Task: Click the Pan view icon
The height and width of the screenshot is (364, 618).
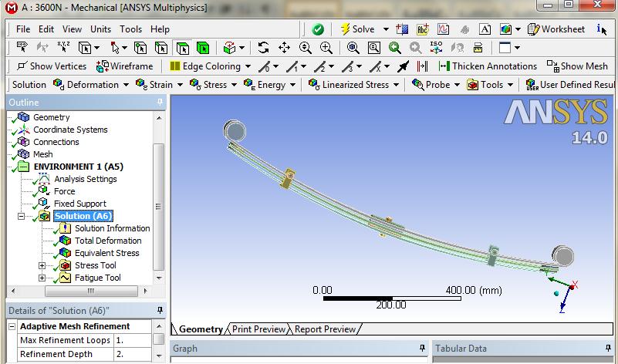Action: [284, 48]
